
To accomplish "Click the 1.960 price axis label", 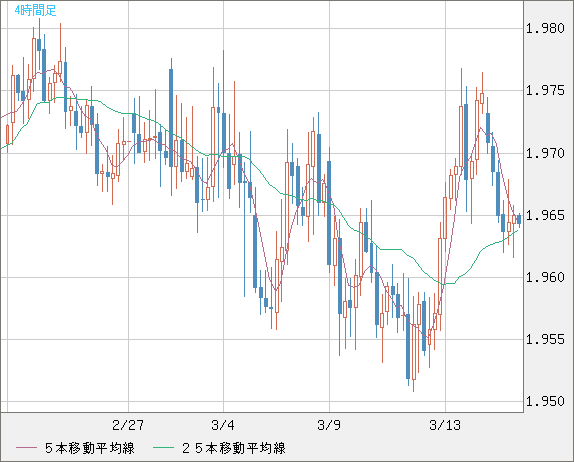I will [545, 277].
